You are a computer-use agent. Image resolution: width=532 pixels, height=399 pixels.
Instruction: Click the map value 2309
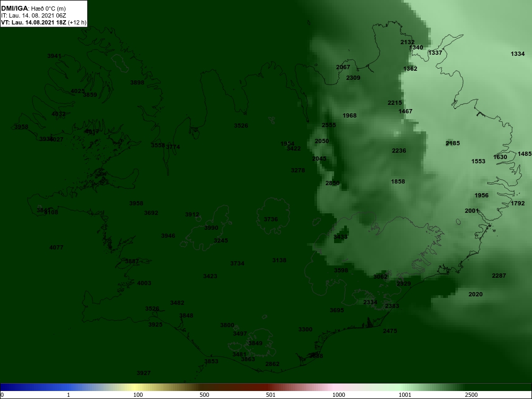pyautogui.click(x=353, y=78)
